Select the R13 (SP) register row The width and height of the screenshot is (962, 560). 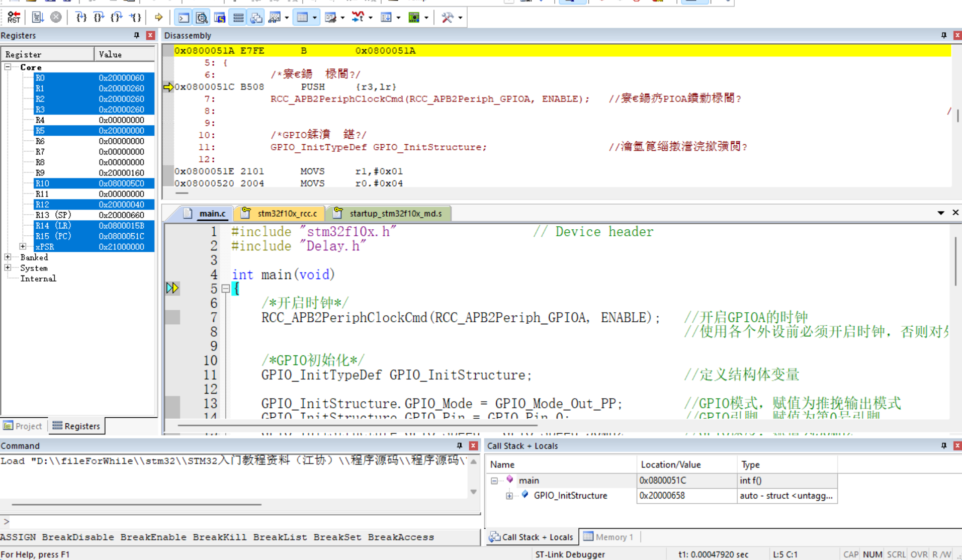94,215
